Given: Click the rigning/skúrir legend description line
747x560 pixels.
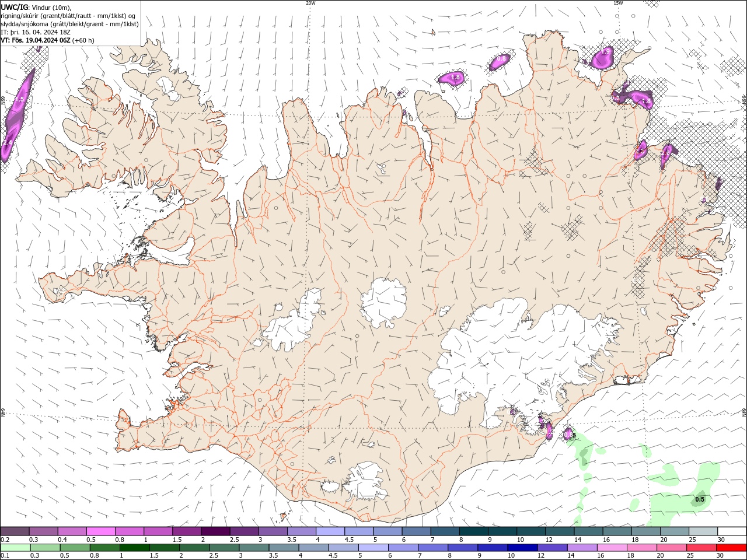Looking at the screenshot, I should 68,16.
